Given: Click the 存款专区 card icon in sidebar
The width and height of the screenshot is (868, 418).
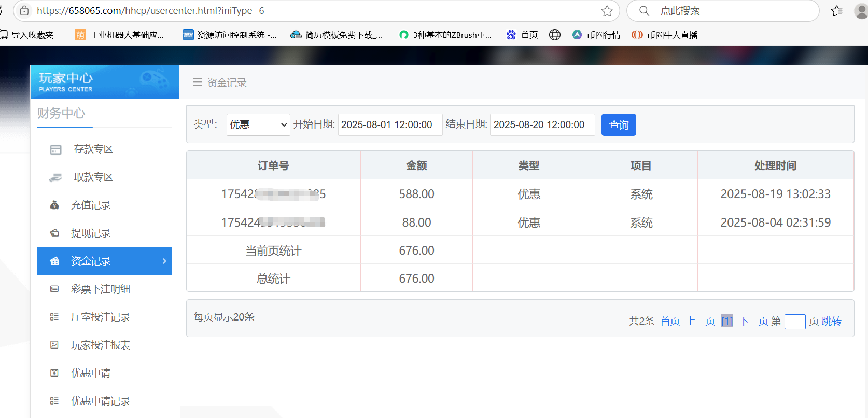Looking at the screenshot, I should pyautogui.click(x=55, y=150).
